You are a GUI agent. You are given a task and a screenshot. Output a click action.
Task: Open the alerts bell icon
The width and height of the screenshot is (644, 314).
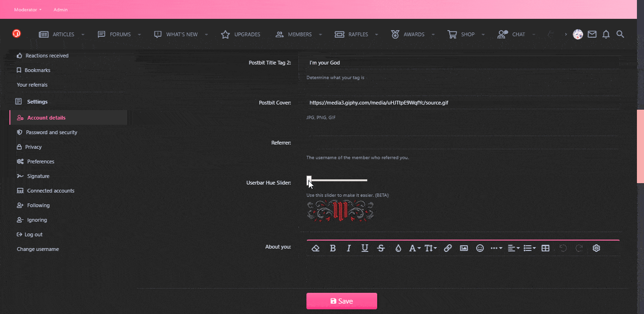pos(606,34)
